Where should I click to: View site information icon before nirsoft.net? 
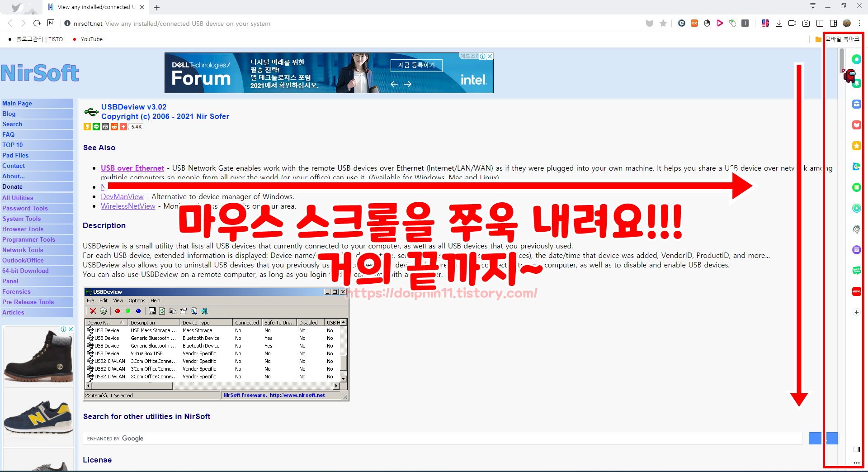67,23
